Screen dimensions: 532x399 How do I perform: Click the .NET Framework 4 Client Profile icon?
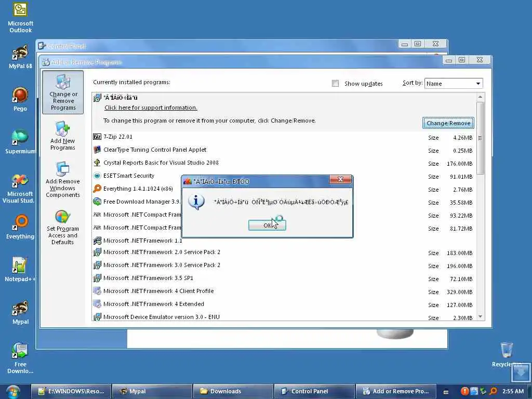[x=97, y=291]
